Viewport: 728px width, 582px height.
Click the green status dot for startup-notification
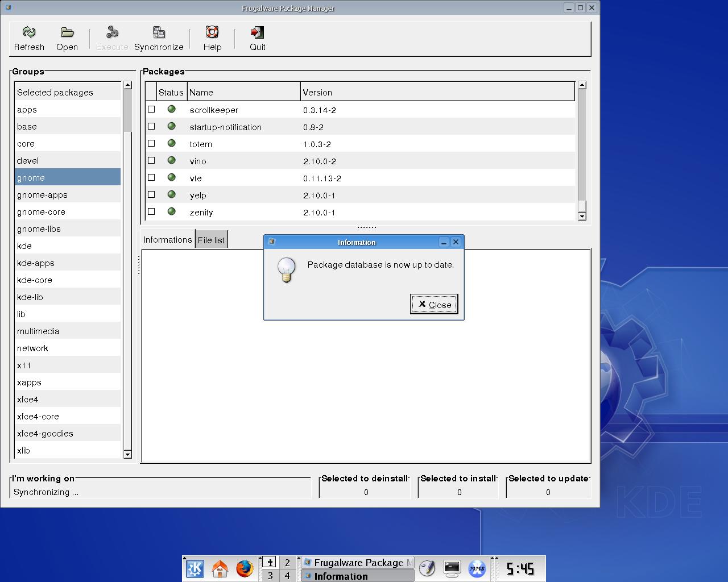(x=171, y=126)
